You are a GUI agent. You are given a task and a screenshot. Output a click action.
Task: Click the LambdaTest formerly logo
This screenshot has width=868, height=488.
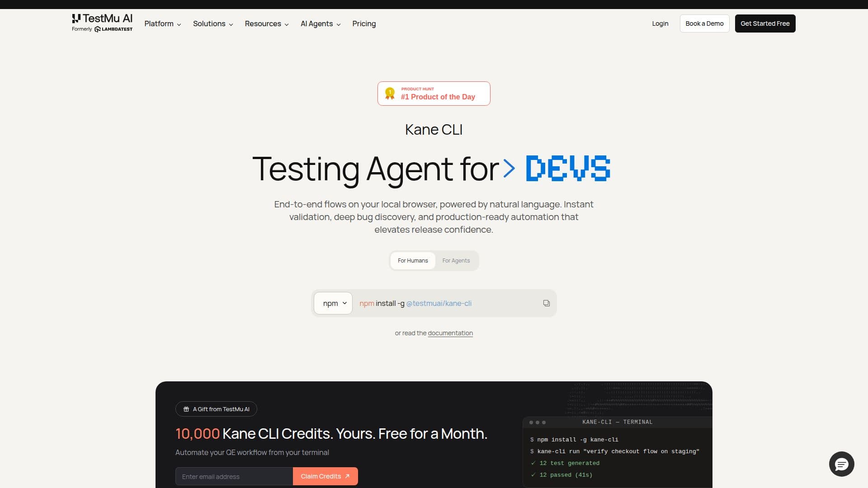pos(113,29)
